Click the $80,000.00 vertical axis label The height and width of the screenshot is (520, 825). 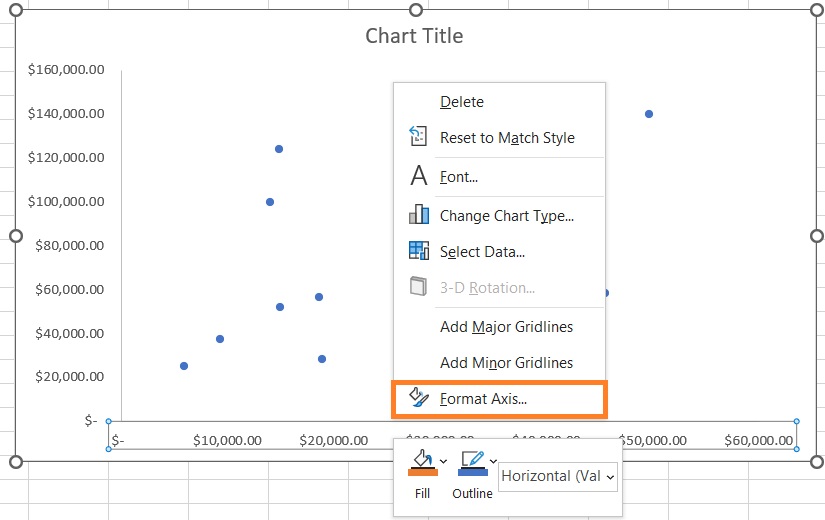[x=69, y=245]
